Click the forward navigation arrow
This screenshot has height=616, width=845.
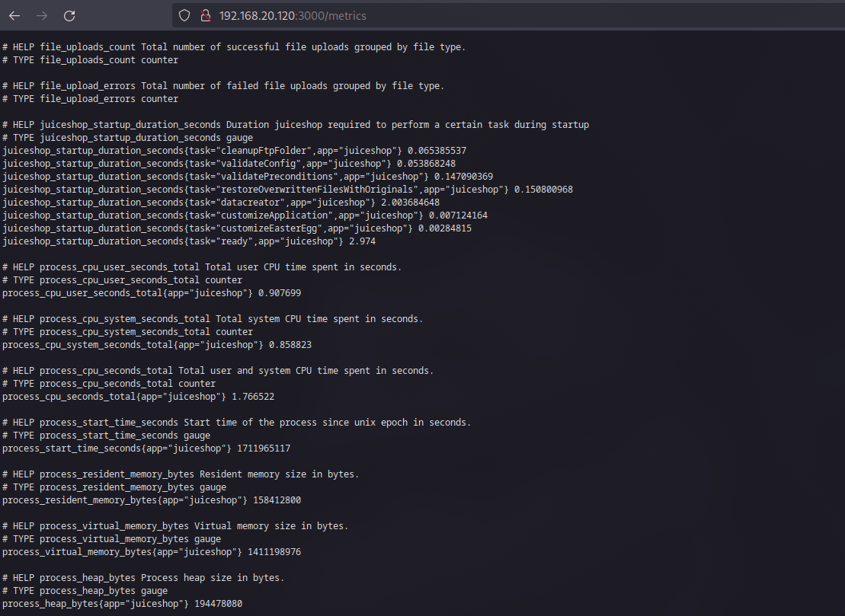(42, 15)
